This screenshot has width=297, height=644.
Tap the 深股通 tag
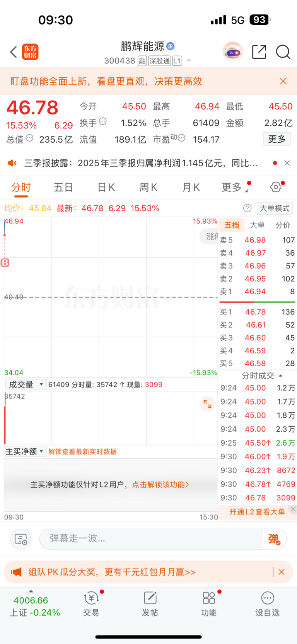click(x=159, y=61)
